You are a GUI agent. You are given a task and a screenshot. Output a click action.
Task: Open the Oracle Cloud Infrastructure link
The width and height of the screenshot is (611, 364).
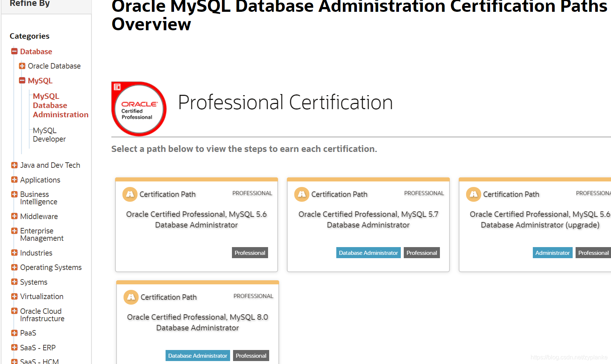click(x=42, y=315)
